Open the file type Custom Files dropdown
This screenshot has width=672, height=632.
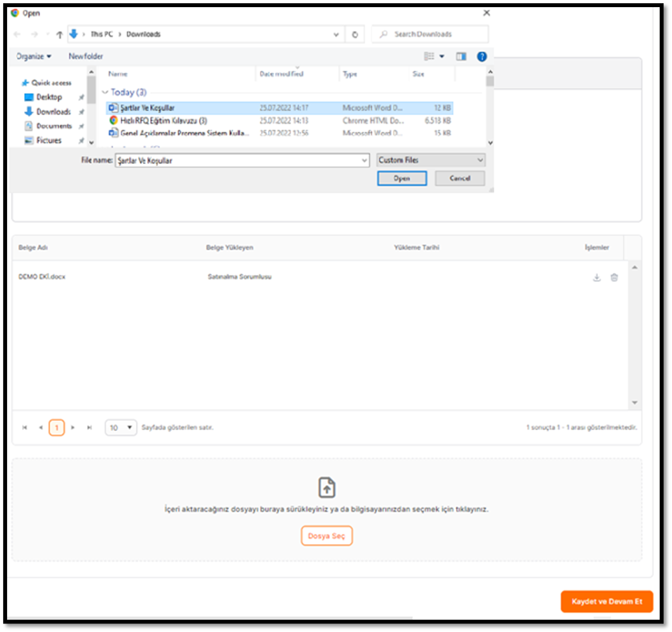coord(431,160)
